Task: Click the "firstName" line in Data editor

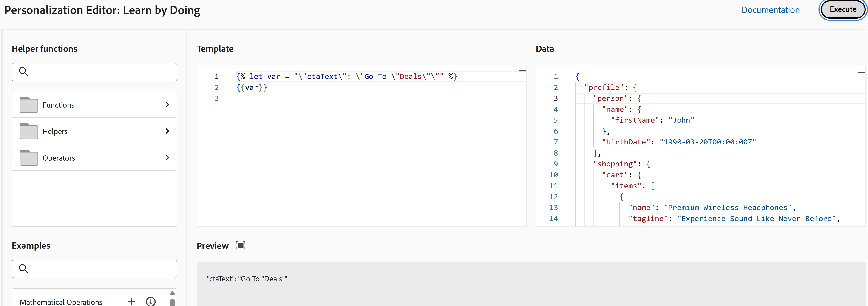Action: [652, 120]
